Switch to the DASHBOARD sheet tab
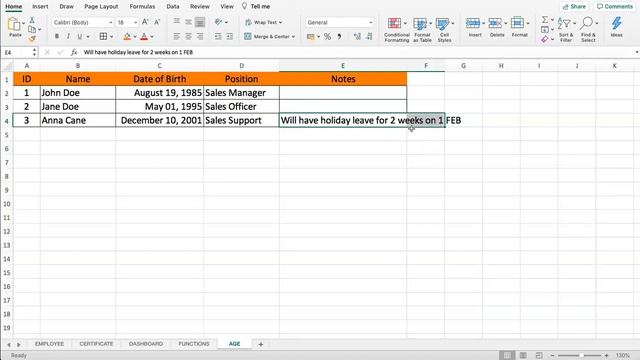 point(146,344)
